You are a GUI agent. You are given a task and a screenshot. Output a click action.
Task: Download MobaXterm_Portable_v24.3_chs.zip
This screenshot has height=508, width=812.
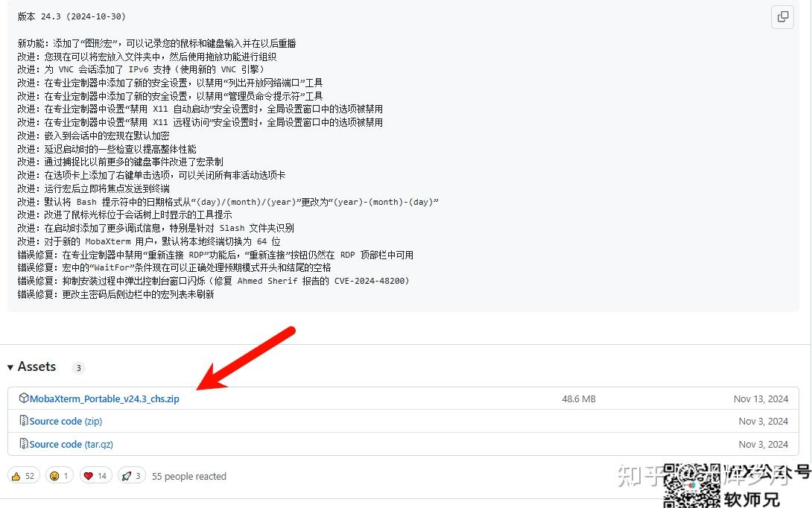(104, 399)
